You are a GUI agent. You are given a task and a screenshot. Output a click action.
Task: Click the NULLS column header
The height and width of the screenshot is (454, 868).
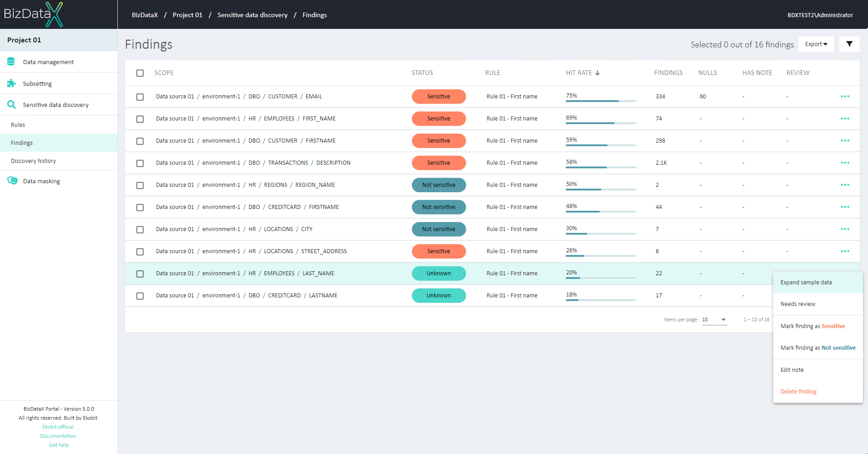pos(708,73)
